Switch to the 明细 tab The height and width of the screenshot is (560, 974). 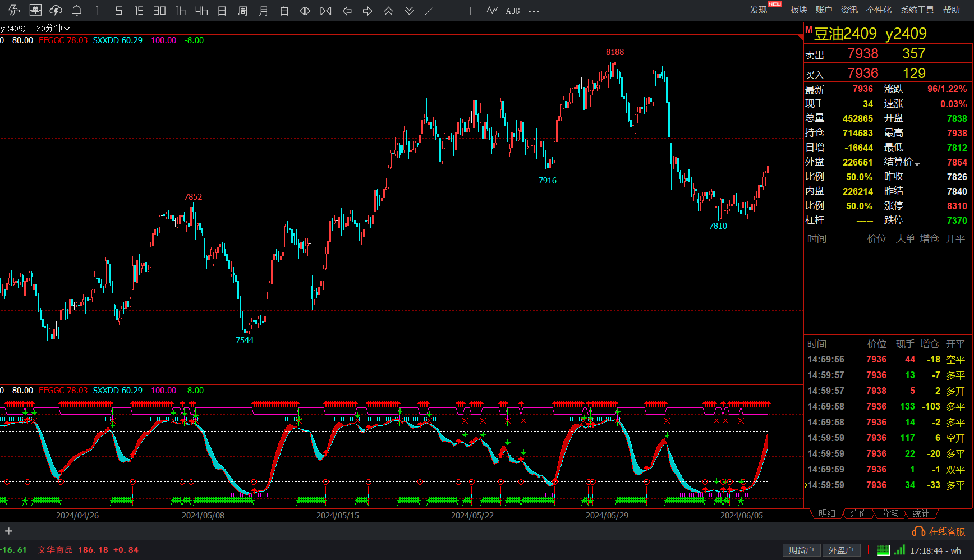(827, 513)
